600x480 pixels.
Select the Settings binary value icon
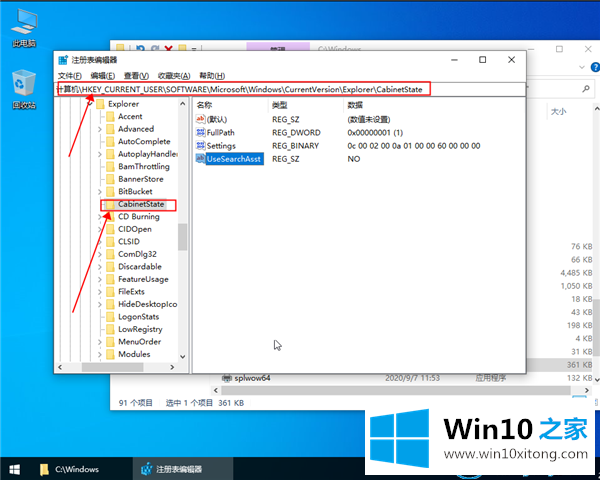201,145
